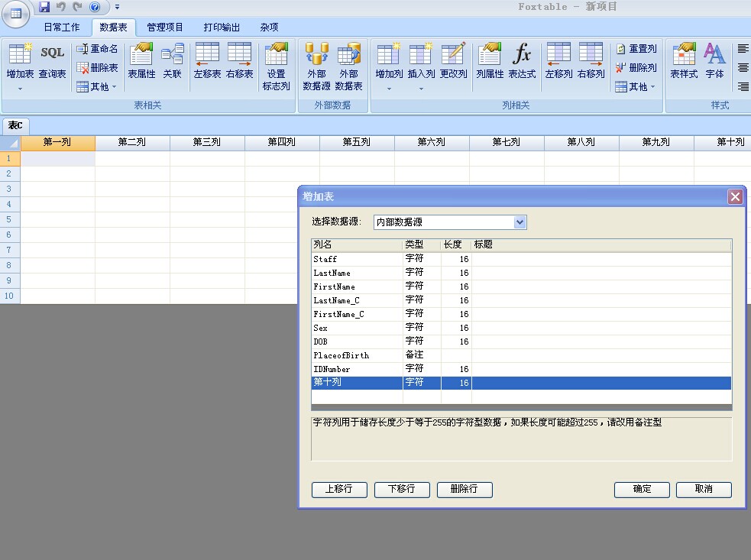Select the LastName_C row in column list
751x560 pixels.
click(x=521, y=300)
